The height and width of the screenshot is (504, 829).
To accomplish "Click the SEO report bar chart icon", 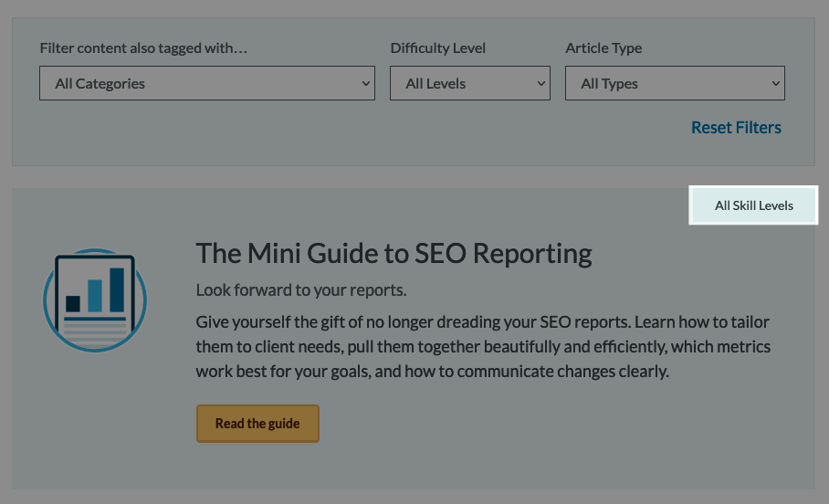I will tap(95, 300).
